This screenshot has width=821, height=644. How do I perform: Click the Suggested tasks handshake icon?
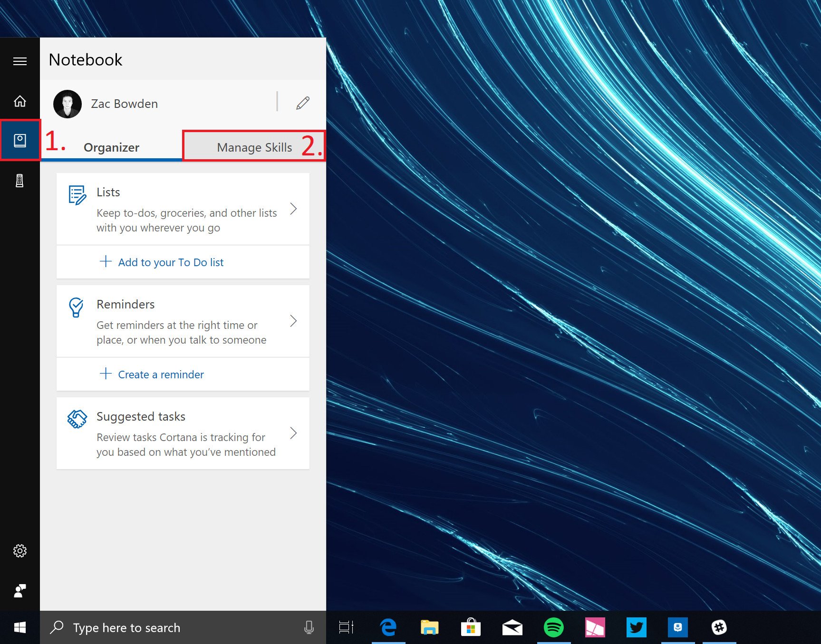[x=77, y=419]
